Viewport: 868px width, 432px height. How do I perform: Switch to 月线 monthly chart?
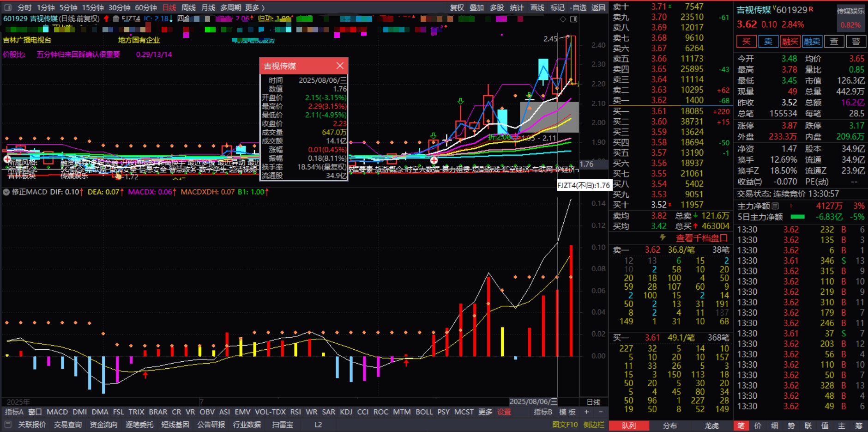208,7
